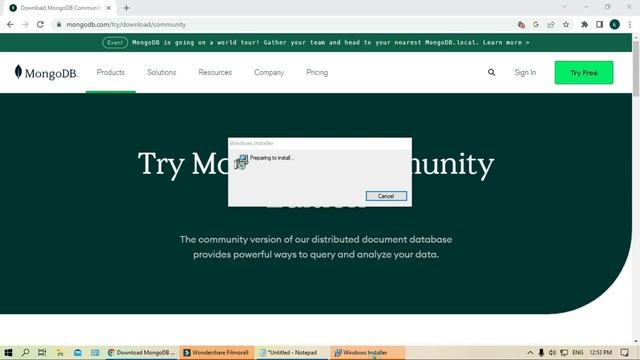
Task: Open Google extension icon in toolbar
Action: click(536, 24)
